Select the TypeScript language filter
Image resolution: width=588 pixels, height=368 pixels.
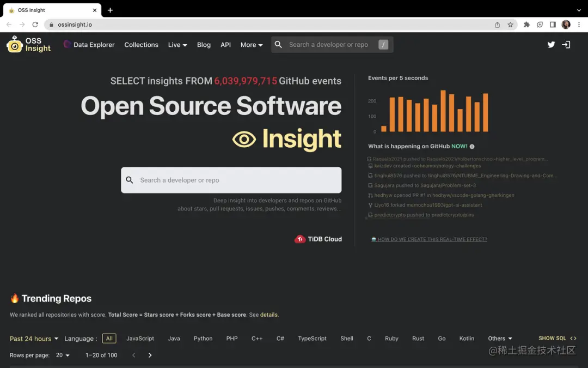point(312,339)
